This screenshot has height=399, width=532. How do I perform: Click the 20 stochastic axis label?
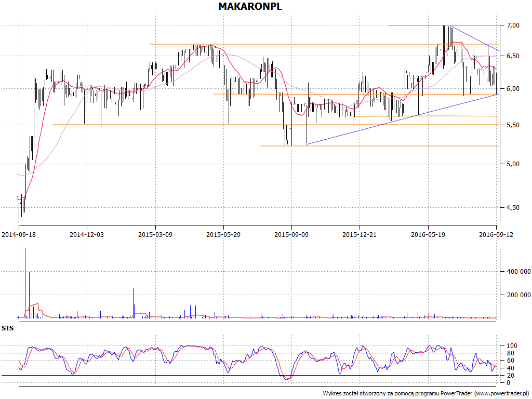511,376
